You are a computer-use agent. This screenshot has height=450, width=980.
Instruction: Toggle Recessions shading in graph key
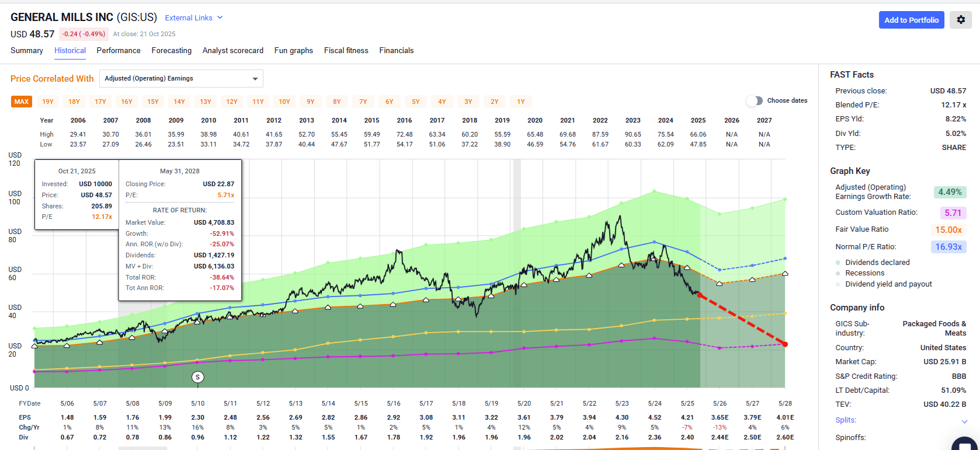(864, 273)
